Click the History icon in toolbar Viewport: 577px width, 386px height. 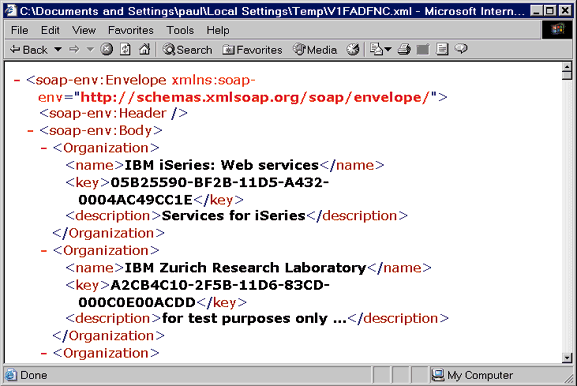[353, 49]
